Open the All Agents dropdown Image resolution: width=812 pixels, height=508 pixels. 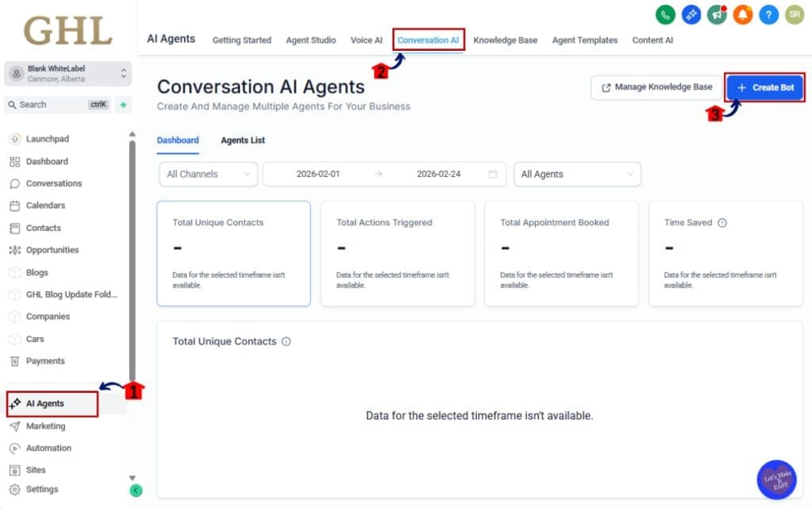coord(577,174)
